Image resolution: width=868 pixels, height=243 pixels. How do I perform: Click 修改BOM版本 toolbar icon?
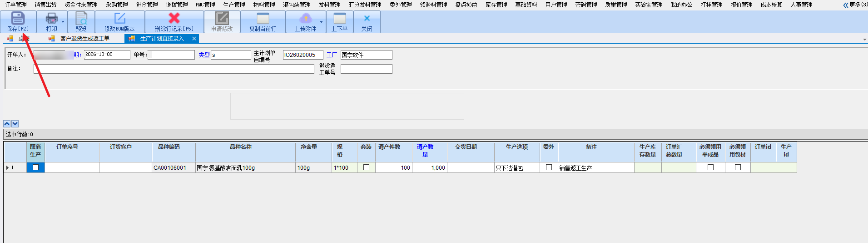click(x=119, y=22)
